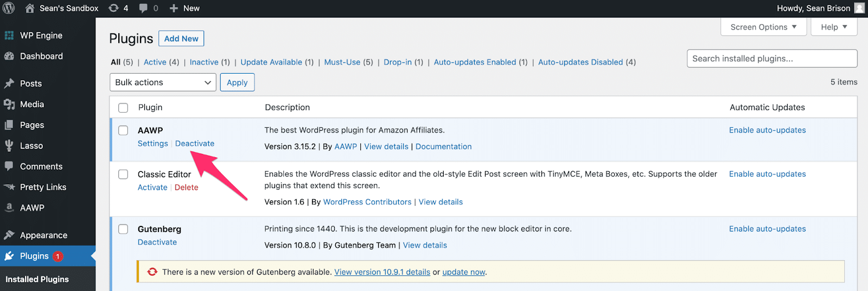
Task: Click the Add New plugin button
Action: (x=181, y=38)
